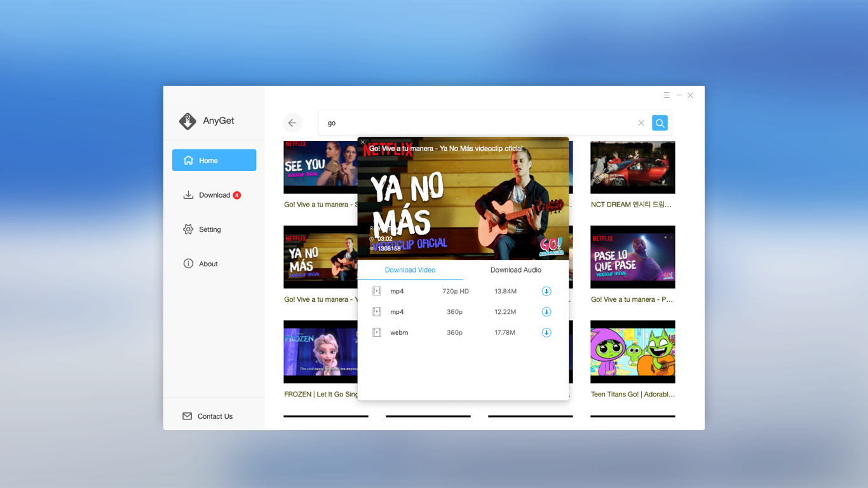Download the webm 360p version
The image size is (868, 488).
coord(546,332)
